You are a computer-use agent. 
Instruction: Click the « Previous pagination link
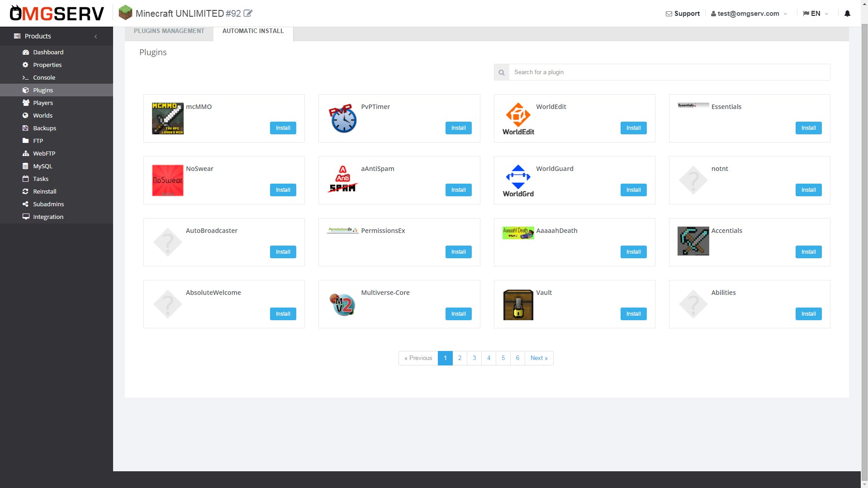click(x=418, y=358)
